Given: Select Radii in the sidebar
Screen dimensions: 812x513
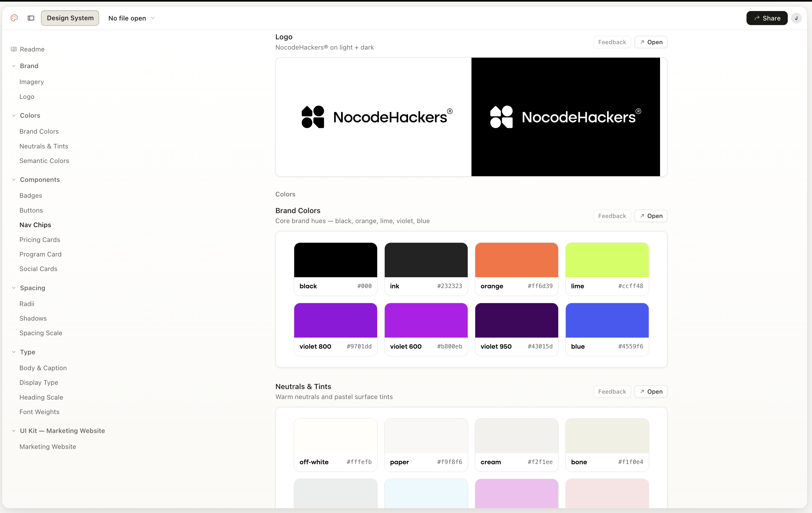Looking at the screenshot, I should coord(27,304).
